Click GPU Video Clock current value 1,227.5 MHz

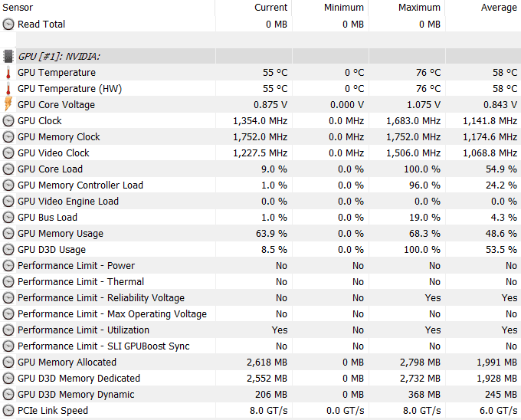260,153
